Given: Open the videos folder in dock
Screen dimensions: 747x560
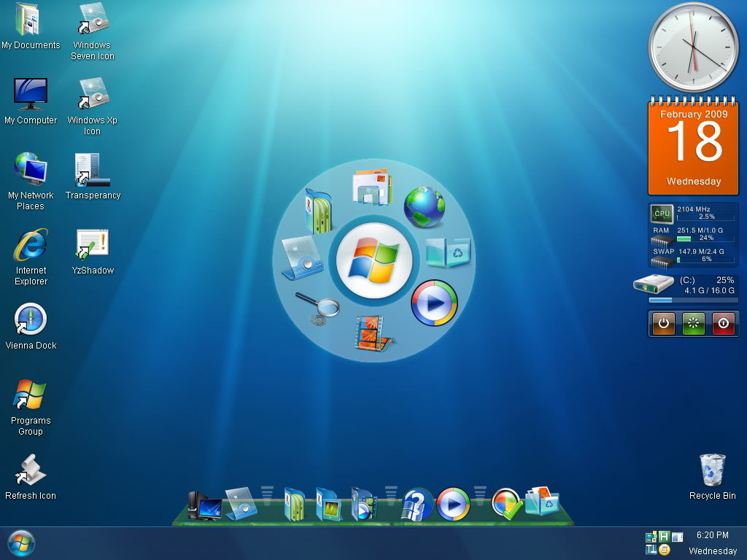Looking at the screenshot, I should (x=364, y=505).
